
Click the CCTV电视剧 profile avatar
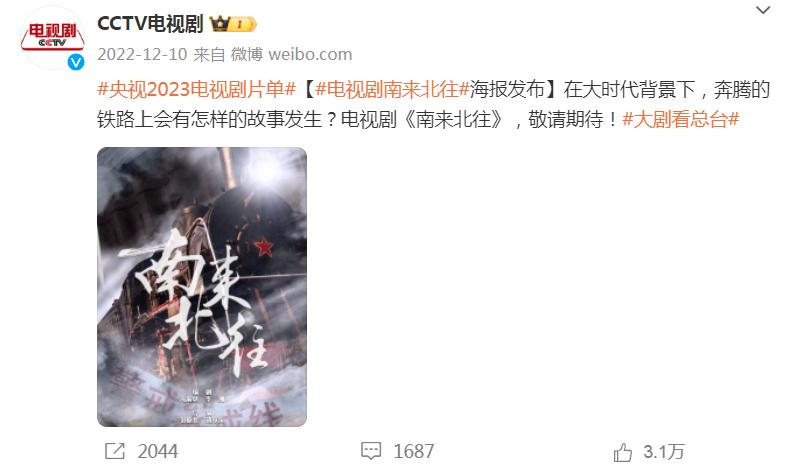click(x=52, y=38)
